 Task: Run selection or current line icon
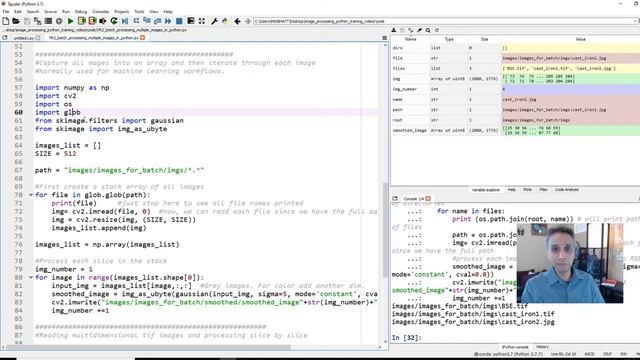103,21
